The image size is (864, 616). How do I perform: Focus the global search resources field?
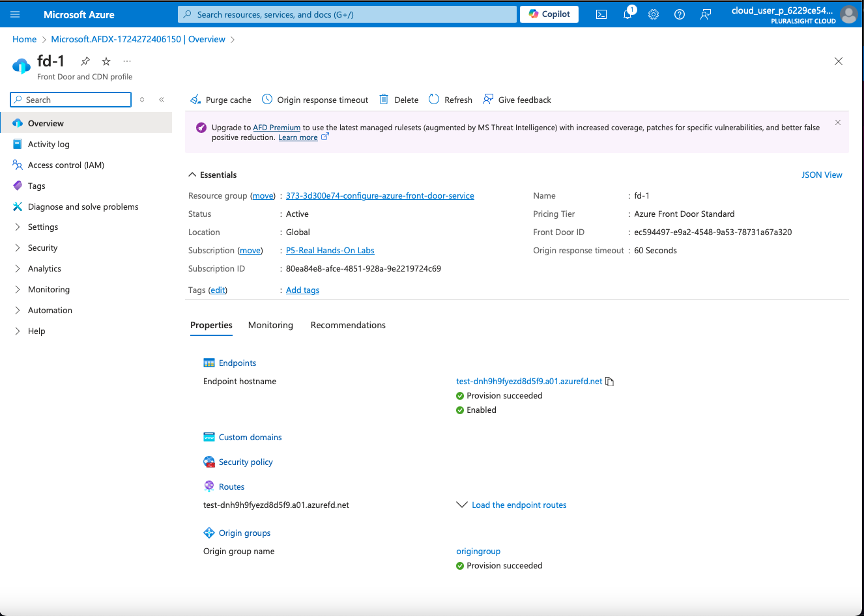[x=347, y=14]
